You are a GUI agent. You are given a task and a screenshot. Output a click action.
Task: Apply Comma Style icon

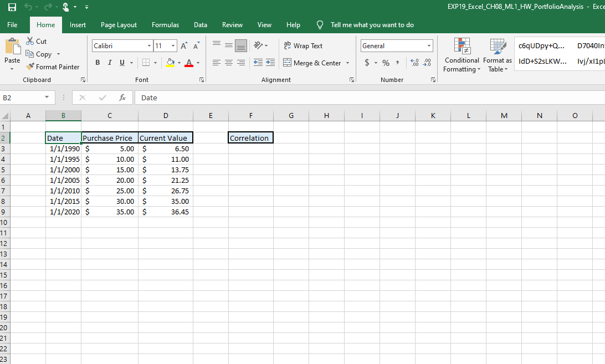(397, 63)
